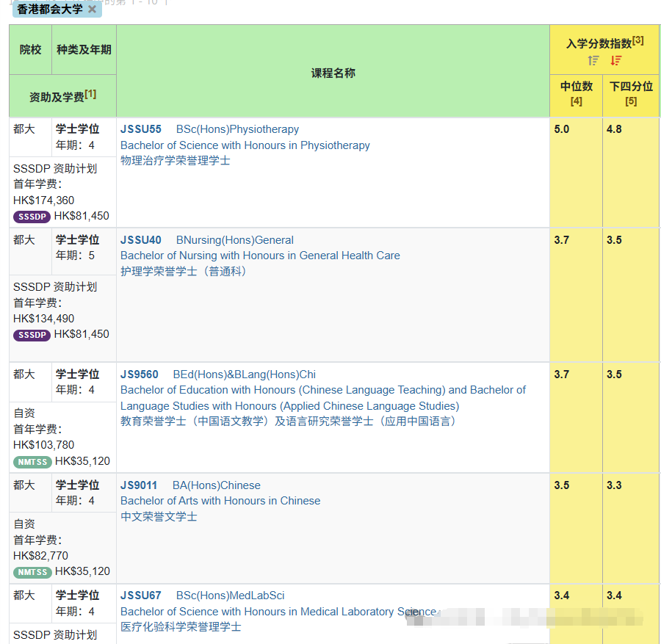Remove the 香港都会大学 filter tag

point(92,9)
